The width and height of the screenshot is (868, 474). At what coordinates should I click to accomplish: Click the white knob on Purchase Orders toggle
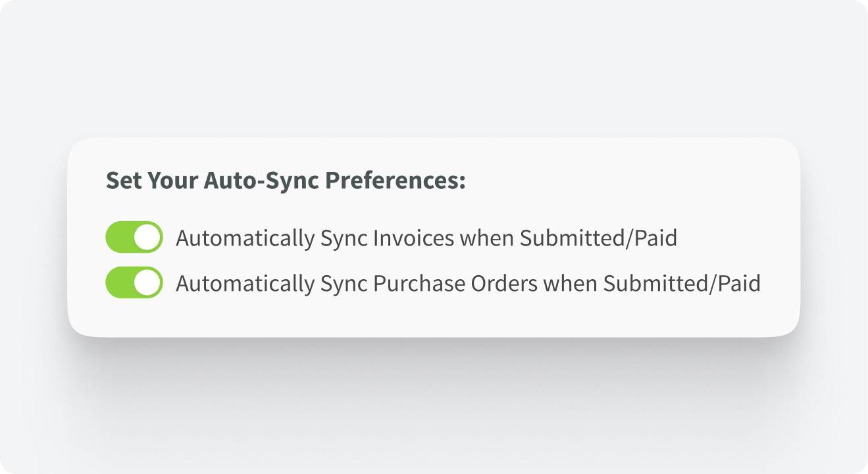(147, 282)
